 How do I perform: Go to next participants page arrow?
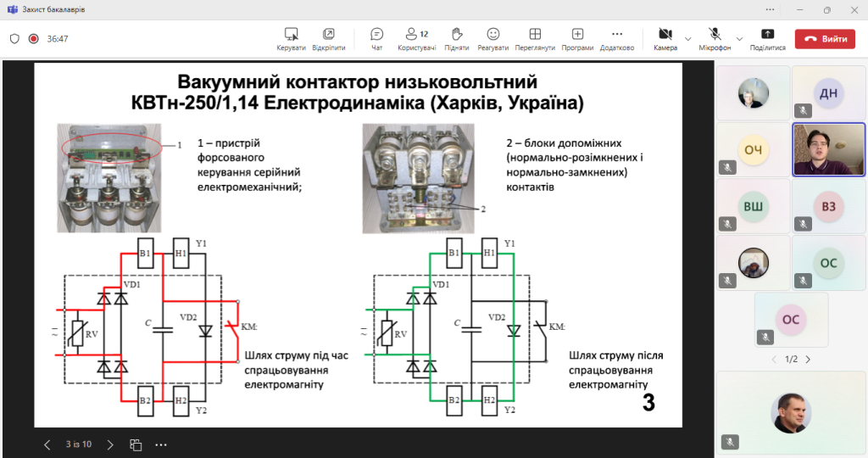[808, 360]
